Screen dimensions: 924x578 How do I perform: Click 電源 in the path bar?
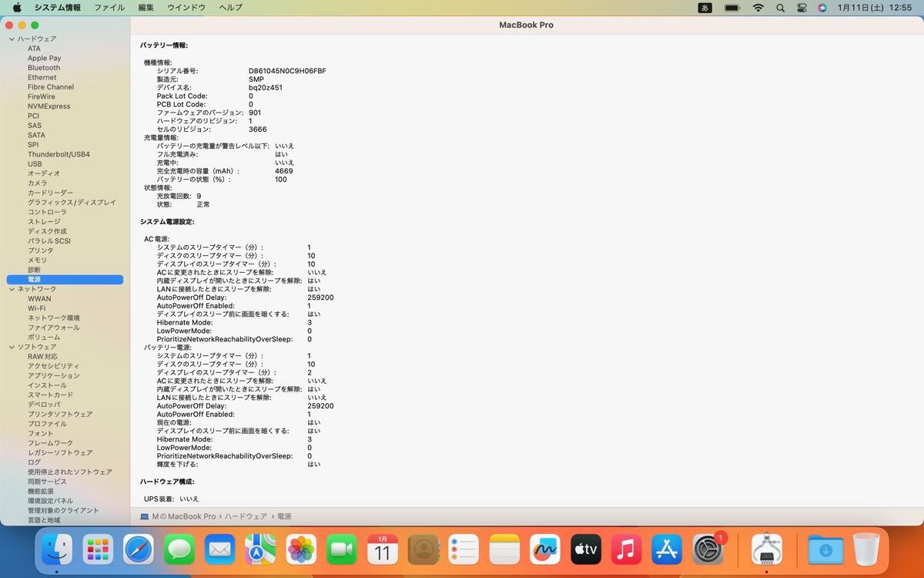pyautogui.click(x=284, y=516)
